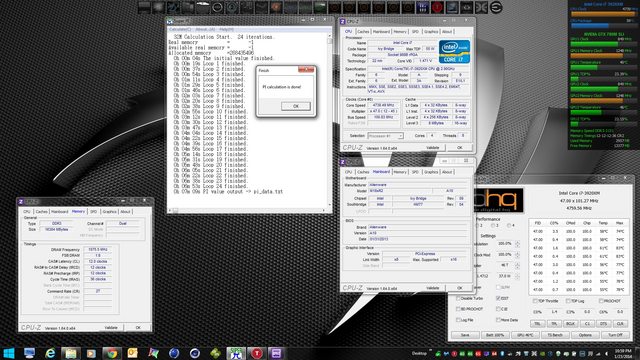Enable the Disable Turbo checkbox in ThrottleStop
Image resolution: width=640 pixels, height=360 pixels.
(x=458, y=299)
